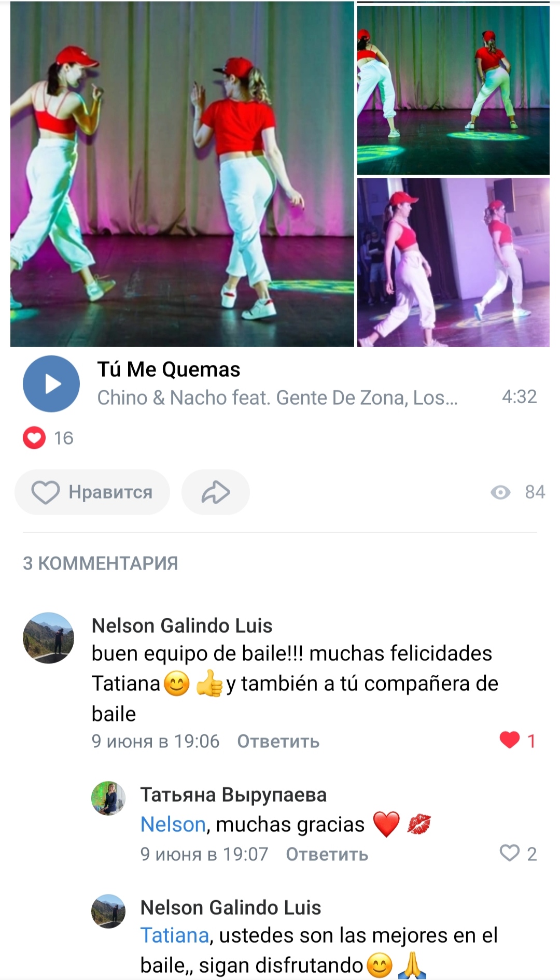The width and height of the screenshot is (560, 980).
Task: Open the top-right dance photo
Action: [x=453, y=90]
